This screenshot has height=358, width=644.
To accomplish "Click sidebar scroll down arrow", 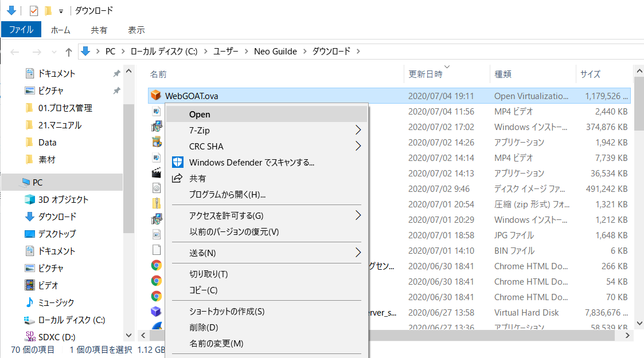I will tap(128, 336).
